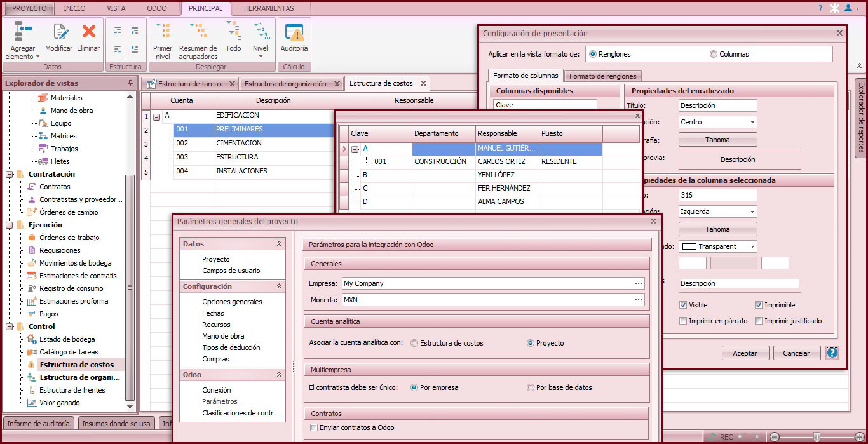Open the INICIO ribbon tab
Screen dimensions: 868x444
coord(75,8)
